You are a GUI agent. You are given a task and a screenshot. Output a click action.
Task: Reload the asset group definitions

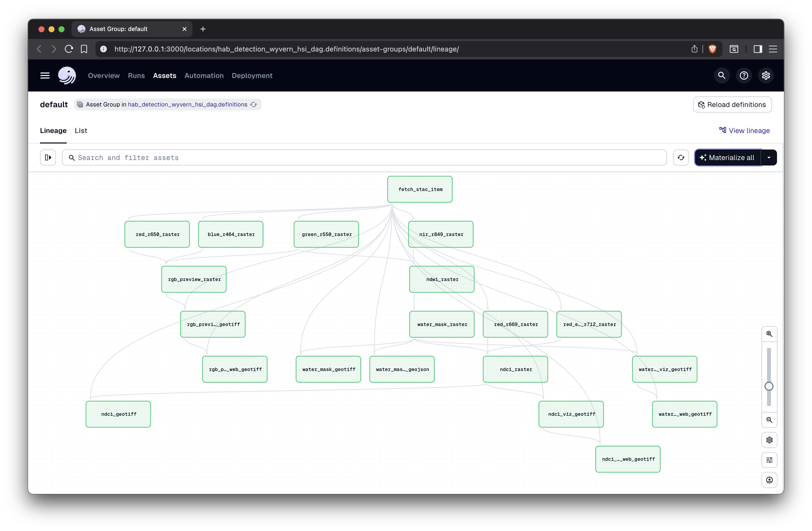pos(732,104)
